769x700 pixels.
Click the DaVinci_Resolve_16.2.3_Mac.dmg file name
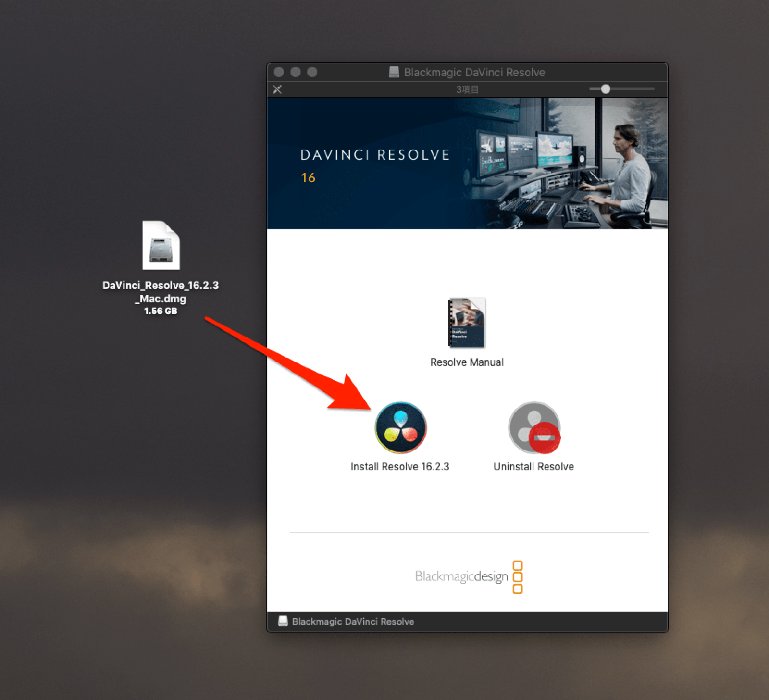click(x=161, y=292)
